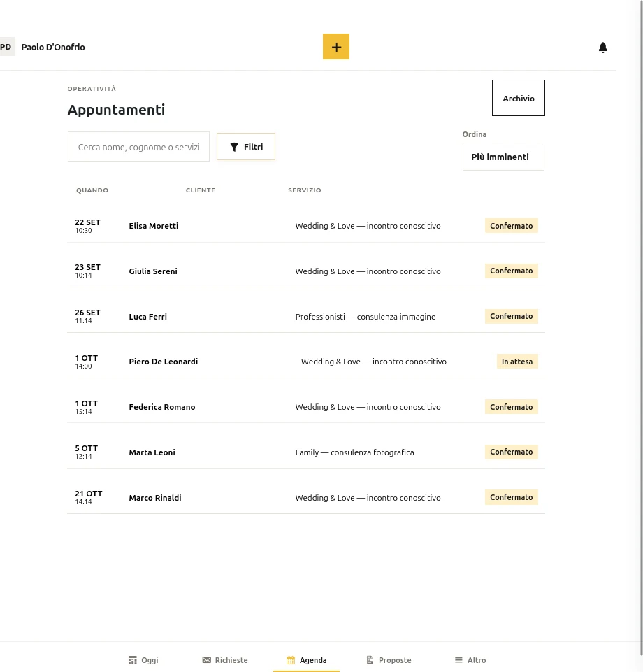Image resolution: width=643 pixels, height=672 pixels.
Task: Switch to the Oggi tab
Action: click(x=143, y=660)
